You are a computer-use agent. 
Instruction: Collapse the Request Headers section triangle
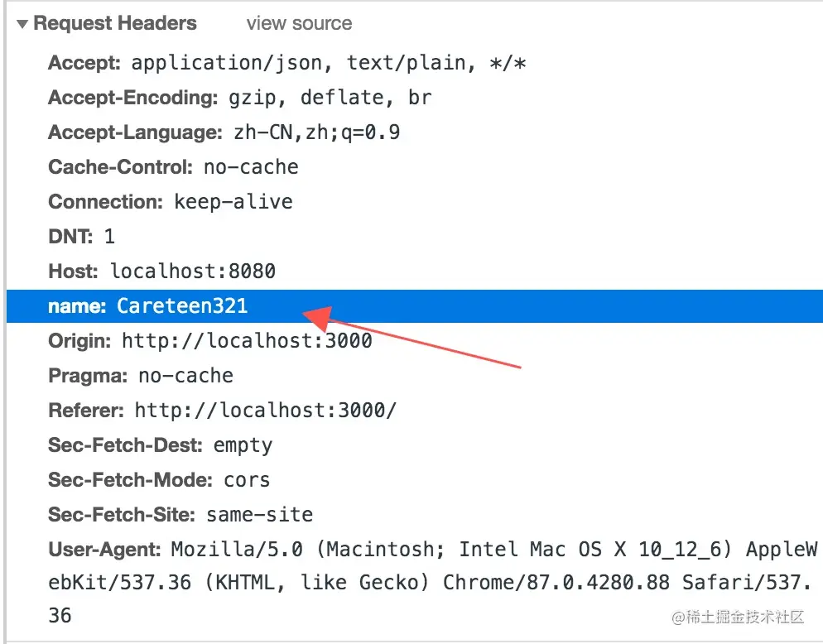point(22,24)
